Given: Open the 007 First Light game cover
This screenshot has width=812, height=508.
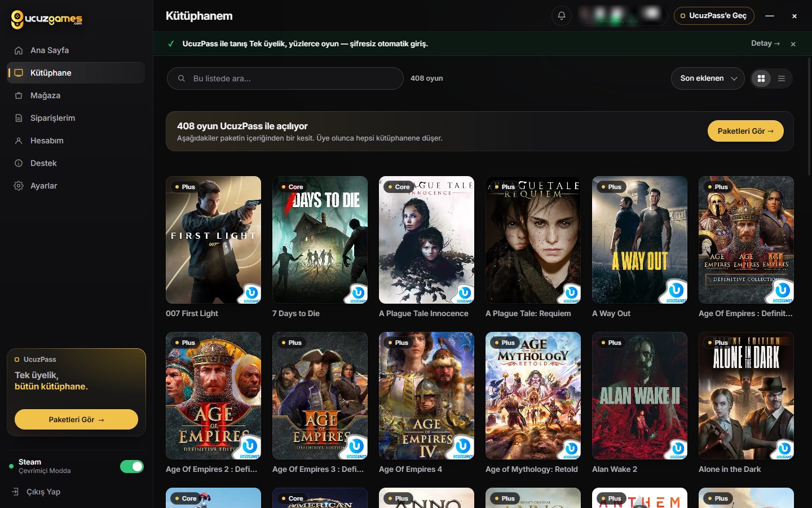Looking at the screenshot, I should pos(213,240).
